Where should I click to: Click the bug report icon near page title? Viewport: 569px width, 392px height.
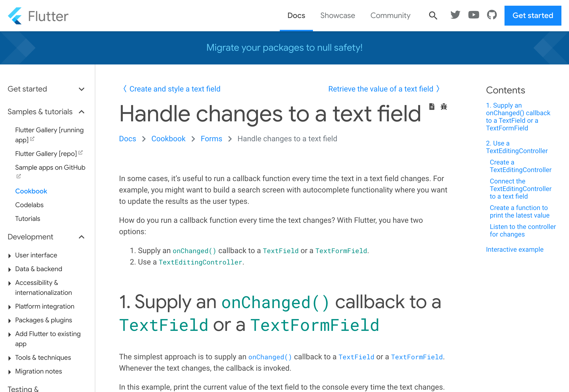coord(444,107)
